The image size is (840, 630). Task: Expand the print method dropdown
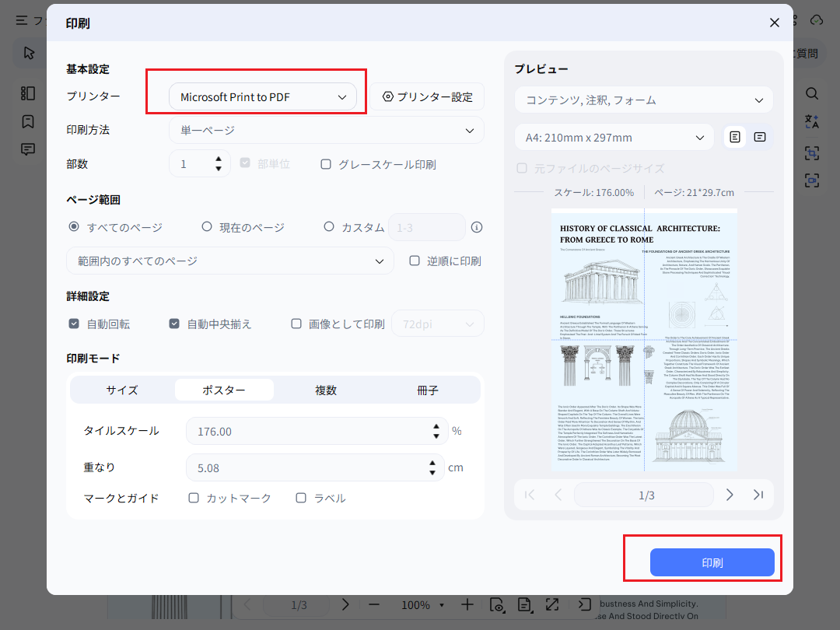326,130
